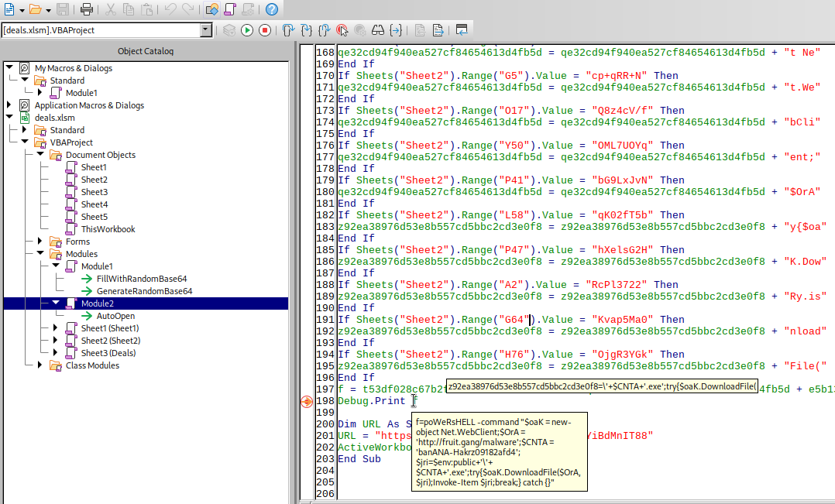Viewport: 835px width, 504px height.
Task: Click the Print icon
Action: pyautogui.click(x=86, y=9)
